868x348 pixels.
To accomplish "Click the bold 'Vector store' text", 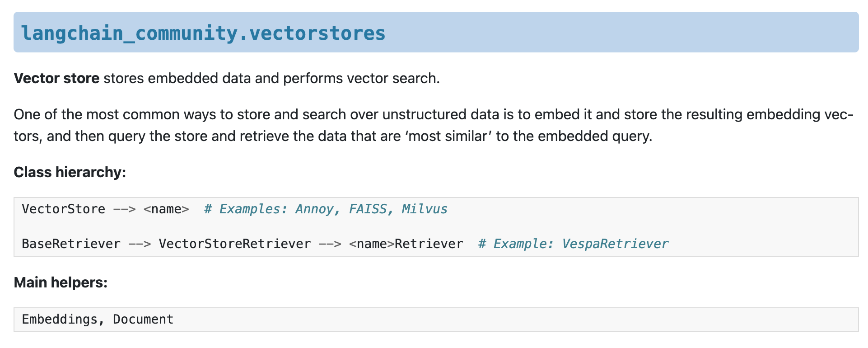I will tap(56, 78).
